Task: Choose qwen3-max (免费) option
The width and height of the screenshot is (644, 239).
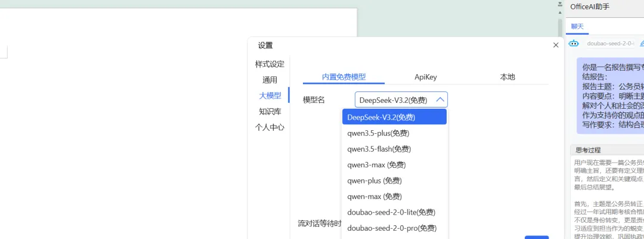Action: pyautogui.click(x=394, y=164)
